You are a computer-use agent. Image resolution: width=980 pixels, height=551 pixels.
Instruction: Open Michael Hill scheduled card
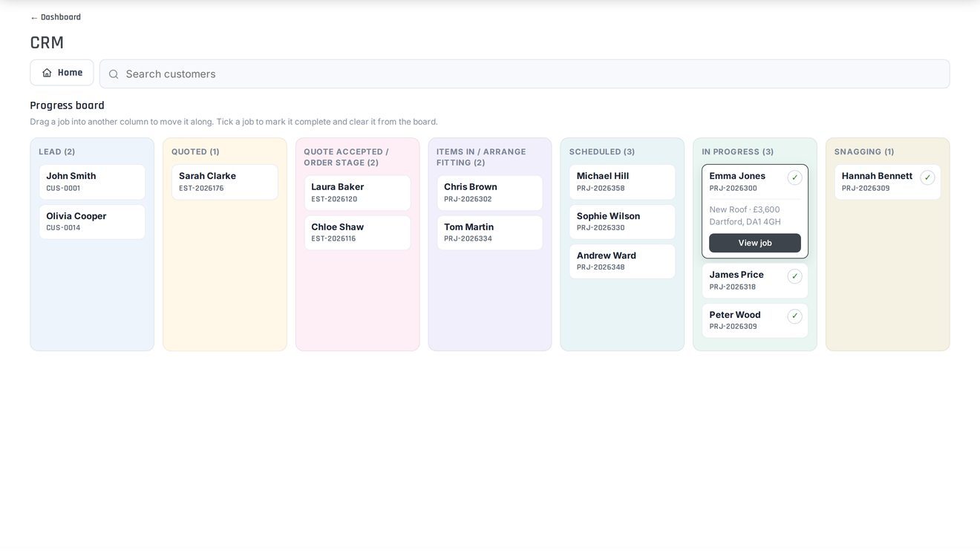622,182
